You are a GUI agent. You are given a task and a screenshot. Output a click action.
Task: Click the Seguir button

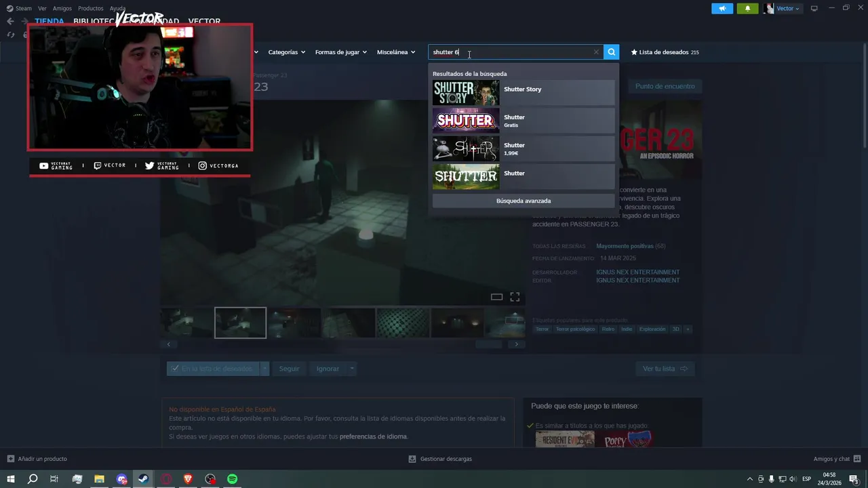pyautogui.click(x=289, y=369)
